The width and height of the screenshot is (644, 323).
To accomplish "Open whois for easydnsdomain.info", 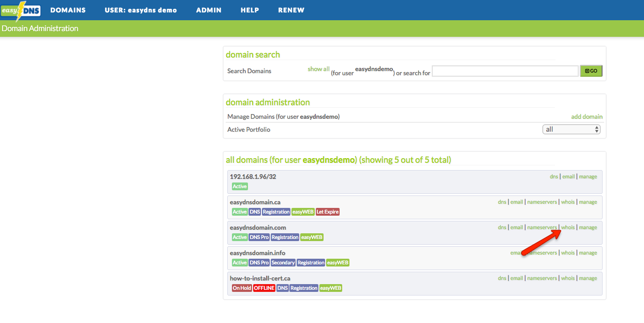I will point(568,253).
